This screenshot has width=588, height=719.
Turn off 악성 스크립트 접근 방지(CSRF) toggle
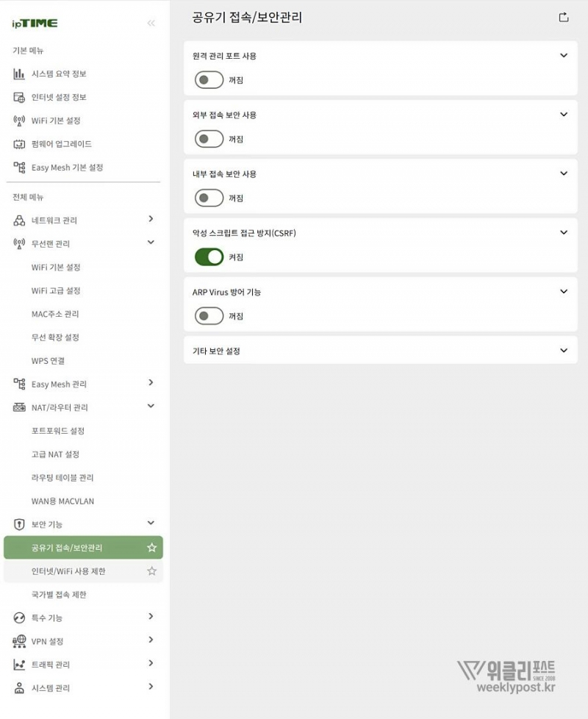point(209,257)
